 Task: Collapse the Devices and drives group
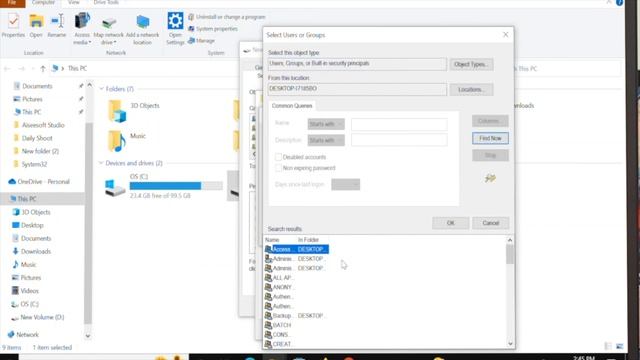click(x=101, y=163)
